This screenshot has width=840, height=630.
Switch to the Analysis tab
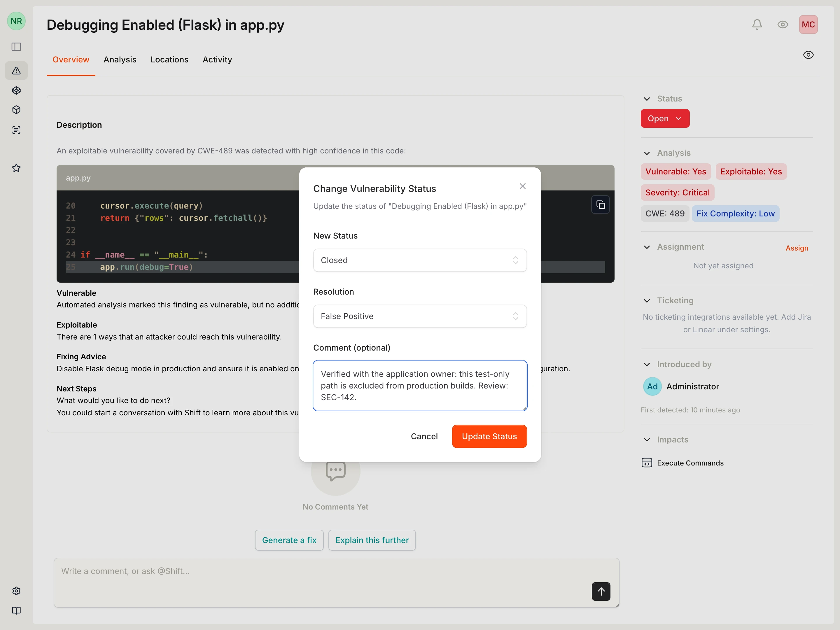[x=120, y=60]
